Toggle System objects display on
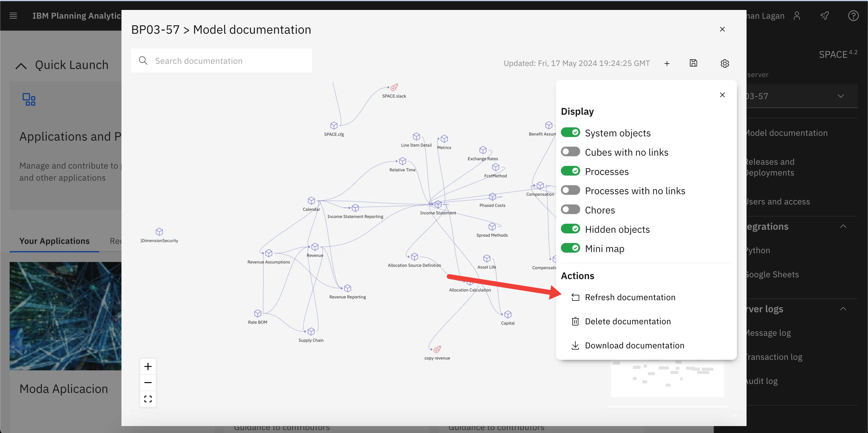868x433 pixels. (571, 133)
